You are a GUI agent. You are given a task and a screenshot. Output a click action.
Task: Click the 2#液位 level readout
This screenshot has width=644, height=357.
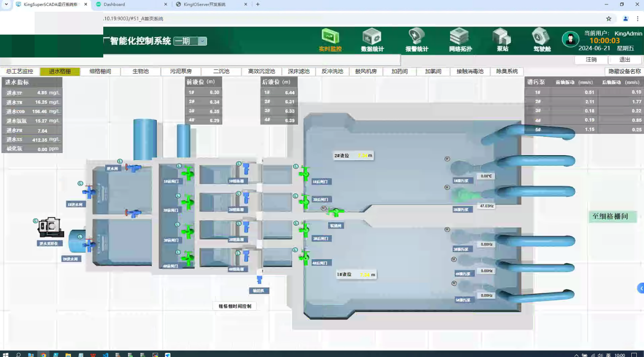(x=353, y=156)
